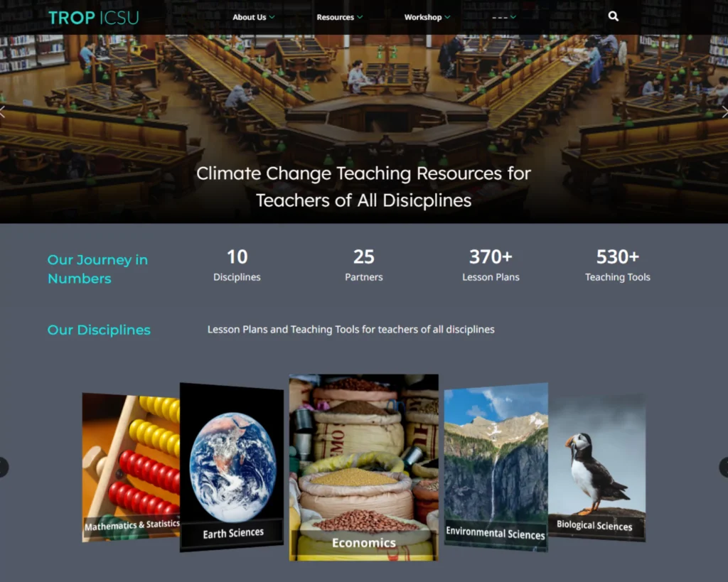This screenshot has width=728, height=582.
Task: Open Mathematics & Statistics card
Action: (x=131, y=468)
